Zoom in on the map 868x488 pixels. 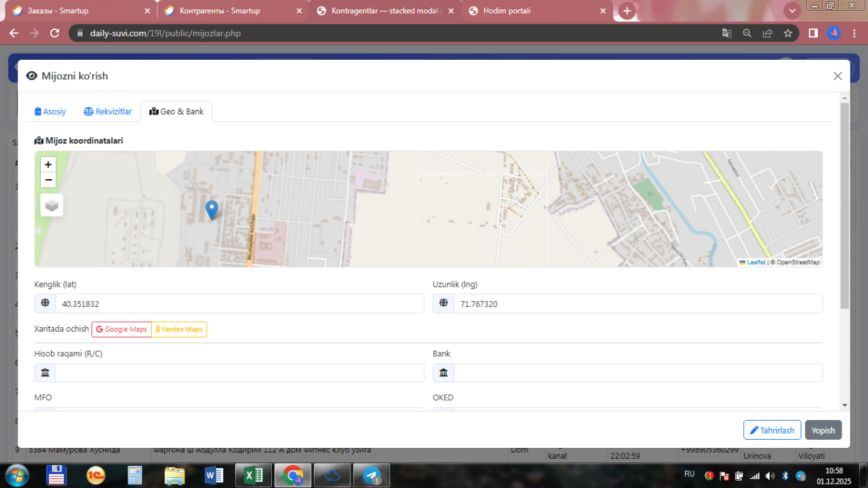point(48,165)
